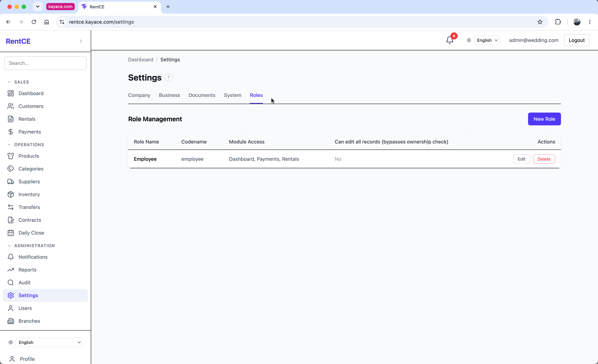Switch to the Company tab
This screenshot has height=364, width=598.
point(139,95)
